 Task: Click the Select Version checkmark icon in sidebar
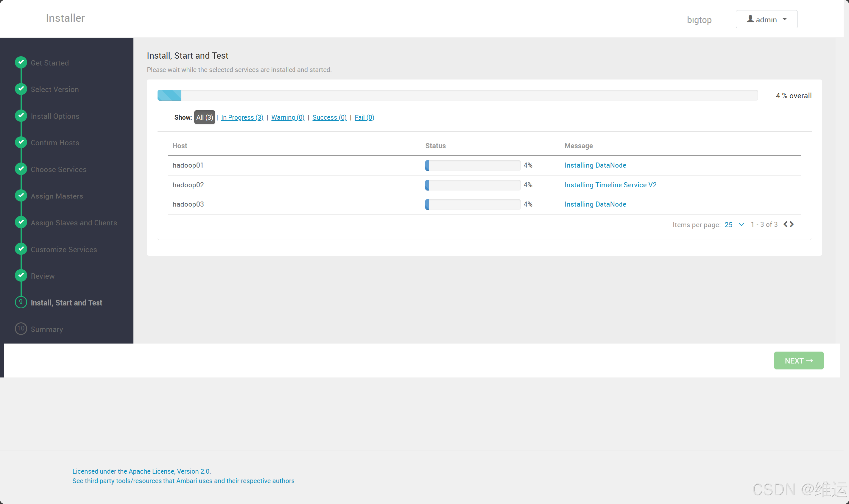click(x=21, y=89)
